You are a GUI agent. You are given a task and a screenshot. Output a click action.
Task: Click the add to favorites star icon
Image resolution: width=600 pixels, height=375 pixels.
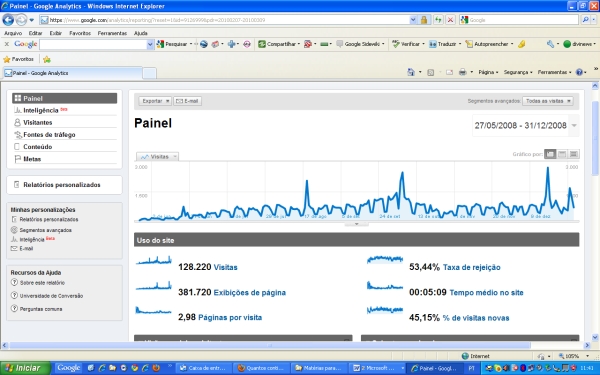[x=47, y=59]
